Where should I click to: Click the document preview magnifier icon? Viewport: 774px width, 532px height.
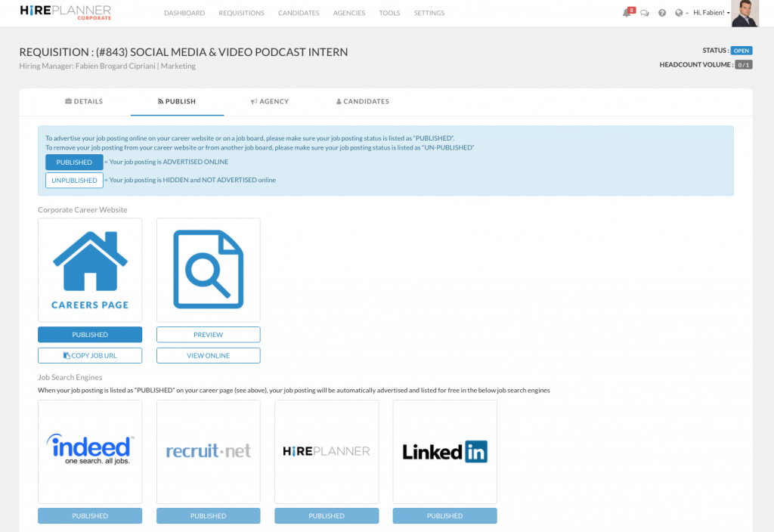[209, 270]
